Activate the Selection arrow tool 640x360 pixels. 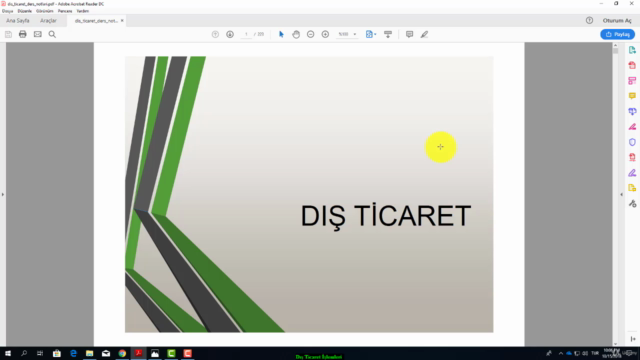[281, 34]
